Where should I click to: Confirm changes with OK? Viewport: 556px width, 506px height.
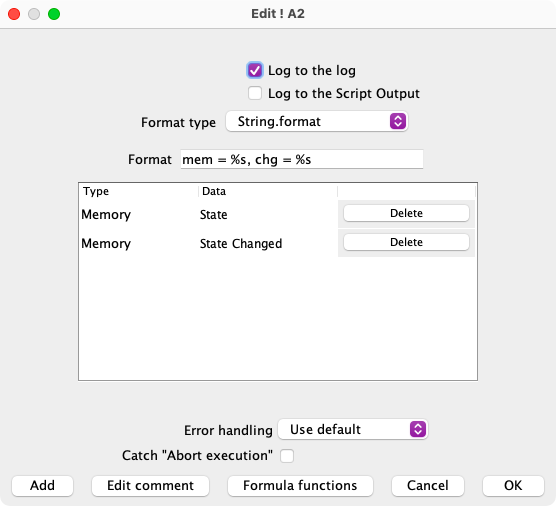513,485
